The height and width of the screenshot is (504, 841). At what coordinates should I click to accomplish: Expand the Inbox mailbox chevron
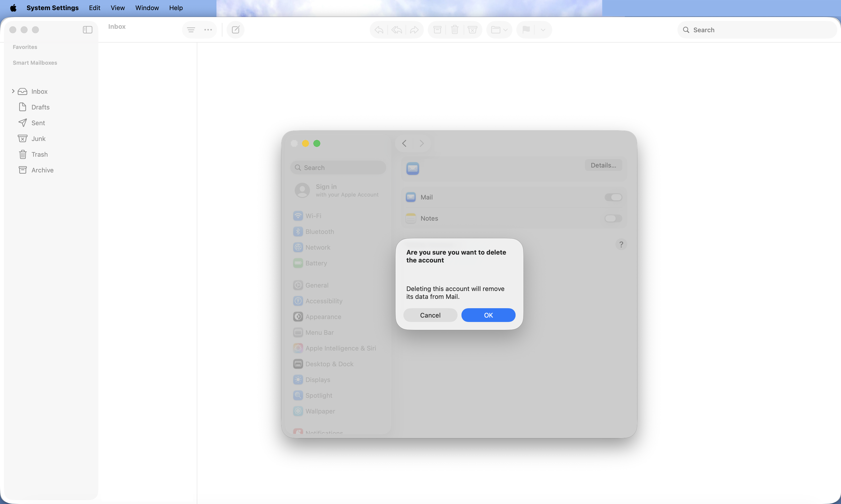[13, 91]
